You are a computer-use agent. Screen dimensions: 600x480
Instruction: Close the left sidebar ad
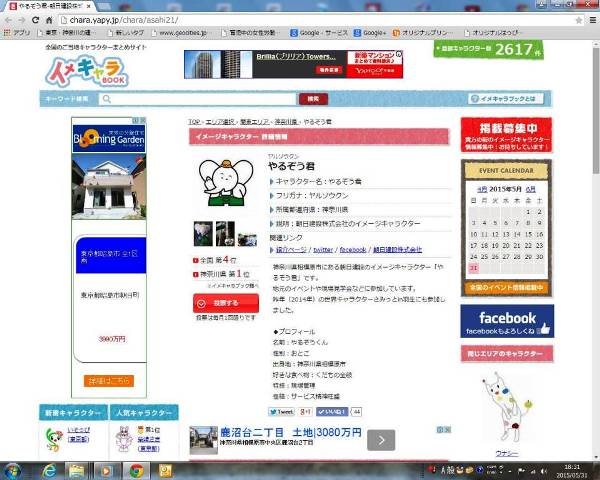pyautogui.click(x=142, y=120)
